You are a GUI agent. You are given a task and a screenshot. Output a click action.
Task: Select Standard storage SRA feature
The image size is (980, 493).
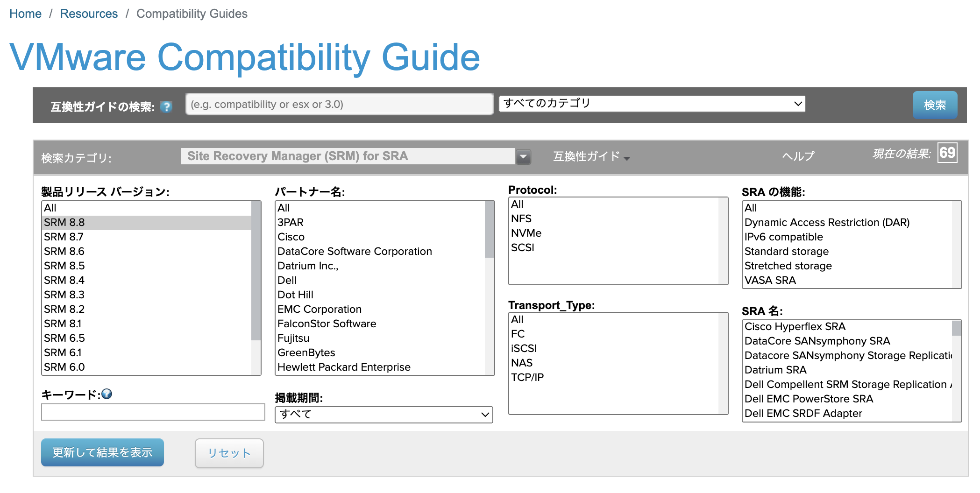847,251
